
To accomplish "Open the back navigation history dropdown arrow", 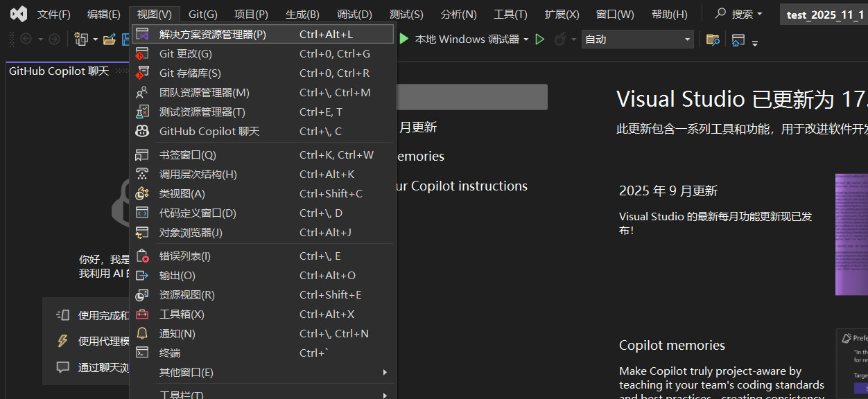I will [x=41, y=39].
